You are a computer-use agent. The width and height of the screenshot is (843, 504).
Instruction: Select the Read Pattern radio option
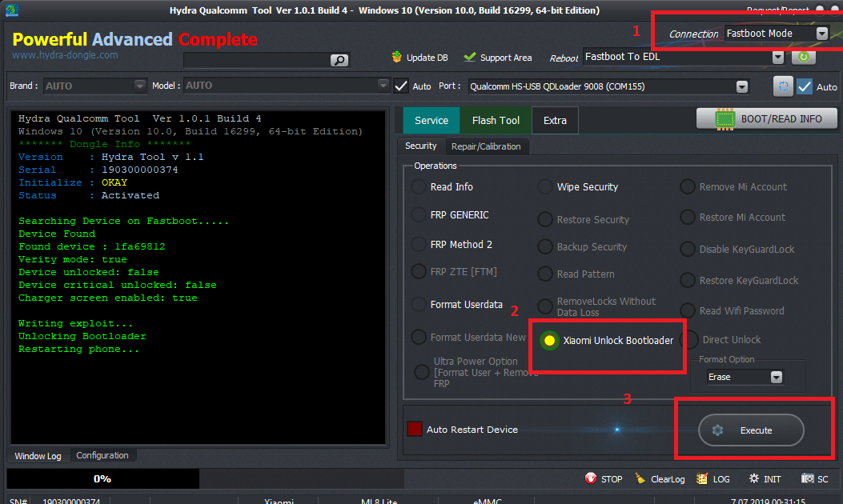coord(545,274)
